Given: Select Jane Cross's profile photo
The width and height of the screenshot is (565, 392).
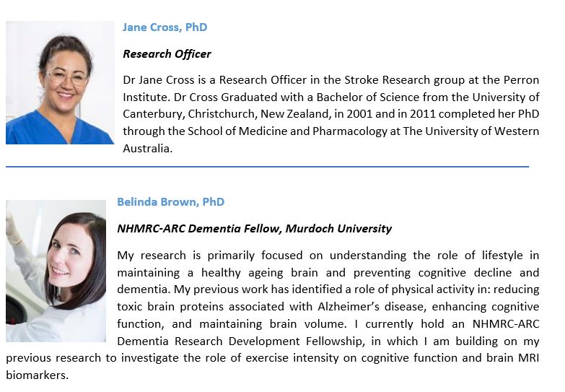Looking at the screenshot, I should point(60,82).
